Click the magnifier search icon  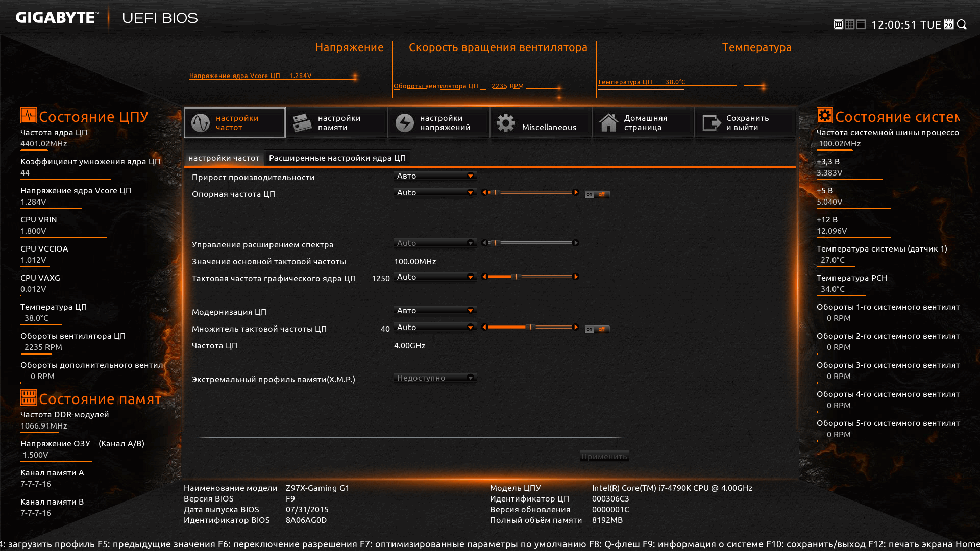[x=962, y=24]
